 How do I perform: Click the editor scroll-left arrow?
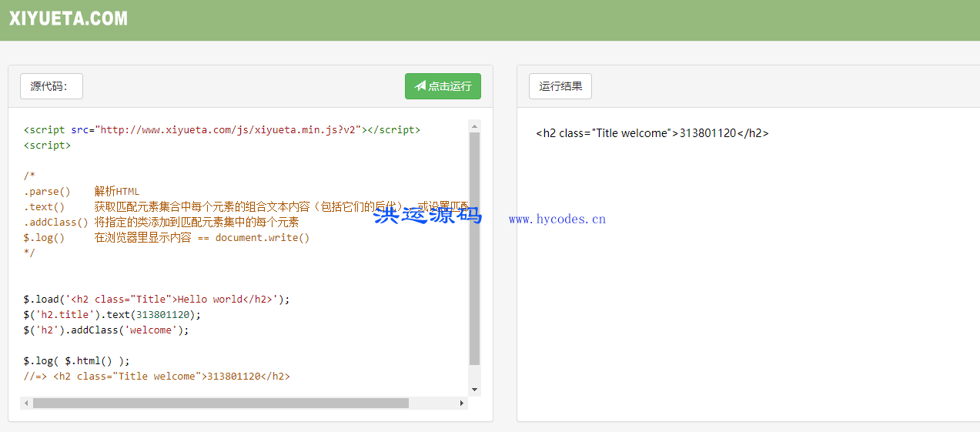(26, 403)
